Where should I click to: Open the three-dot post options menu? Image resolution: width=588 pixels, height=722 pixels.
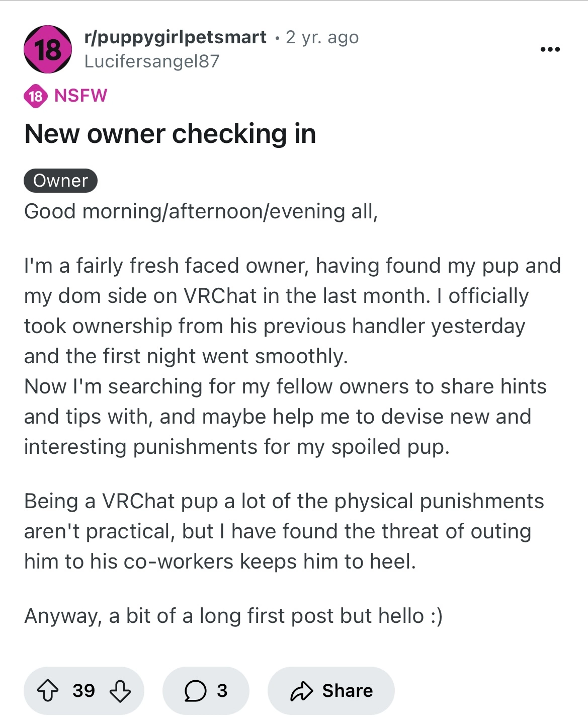(550, 49)
